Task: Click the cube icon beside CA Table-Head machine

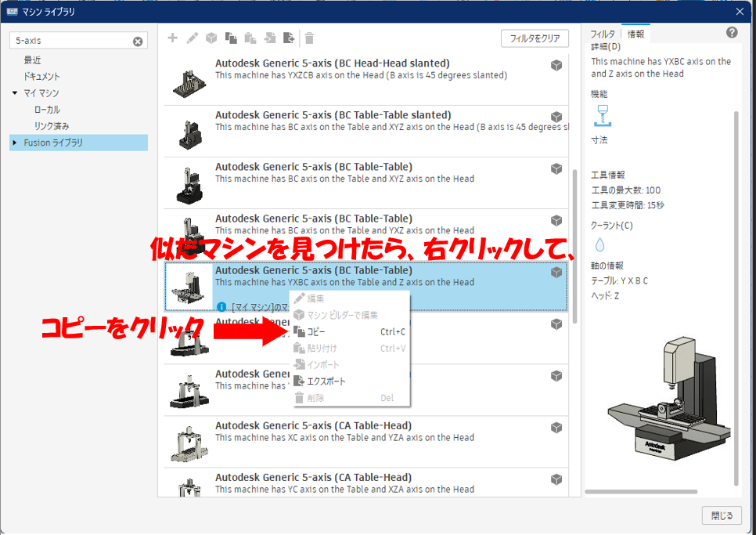Action: 556,428
